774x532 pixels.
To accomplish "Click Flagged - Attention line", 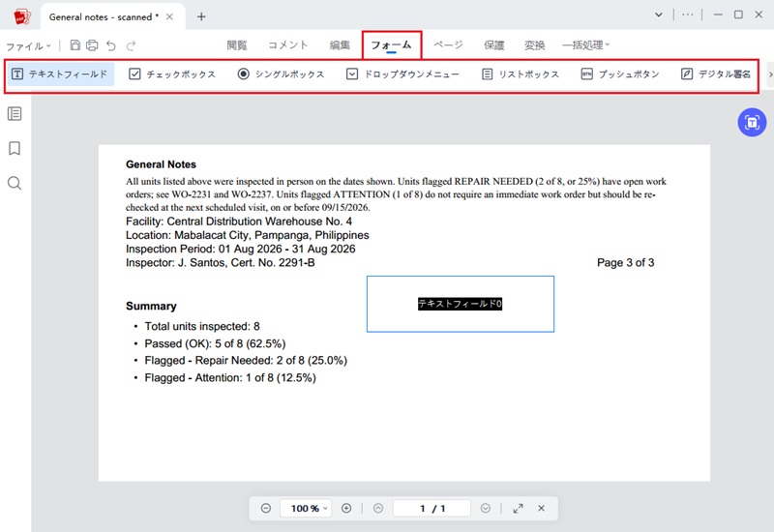I will click(x=230, y=377).
